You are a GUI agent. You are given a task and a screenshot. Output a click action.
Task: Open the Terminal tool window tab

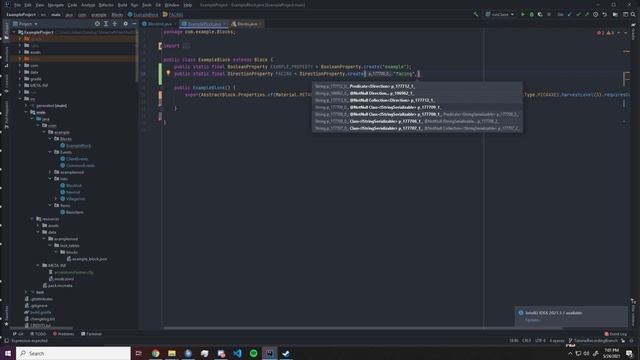click(91, 334)
